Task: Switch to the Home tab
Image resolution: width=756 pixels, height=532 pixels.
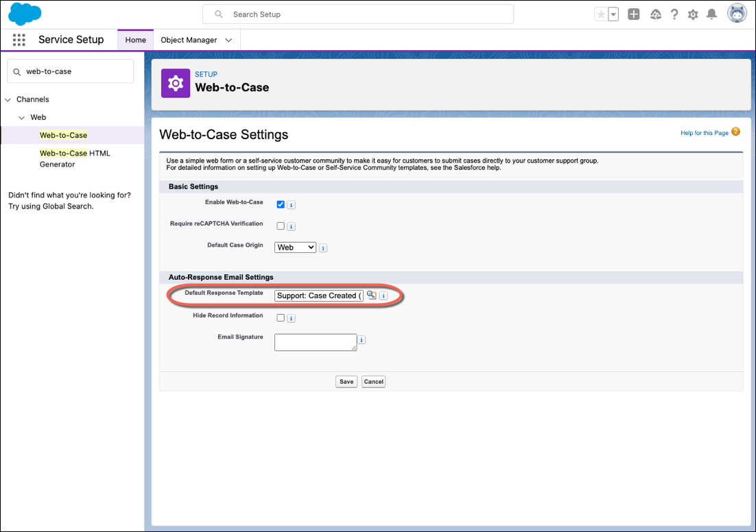Action: tap(135, 40)
